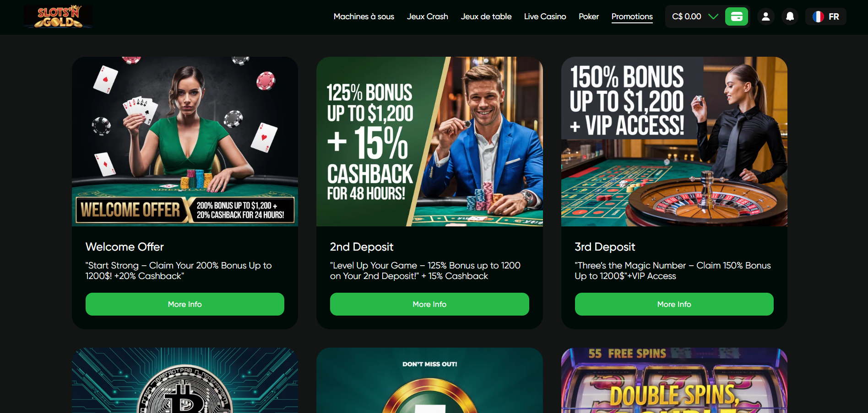The image size is (868, 413).
Task: Open the 125% bonus cashback banner
Action: tap(429, 141)
